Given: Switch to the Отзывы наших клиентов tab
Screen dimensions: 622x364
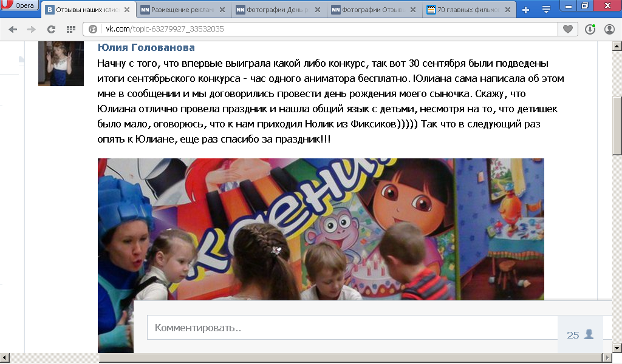Looking at the screenshot, I should point(87,10).
